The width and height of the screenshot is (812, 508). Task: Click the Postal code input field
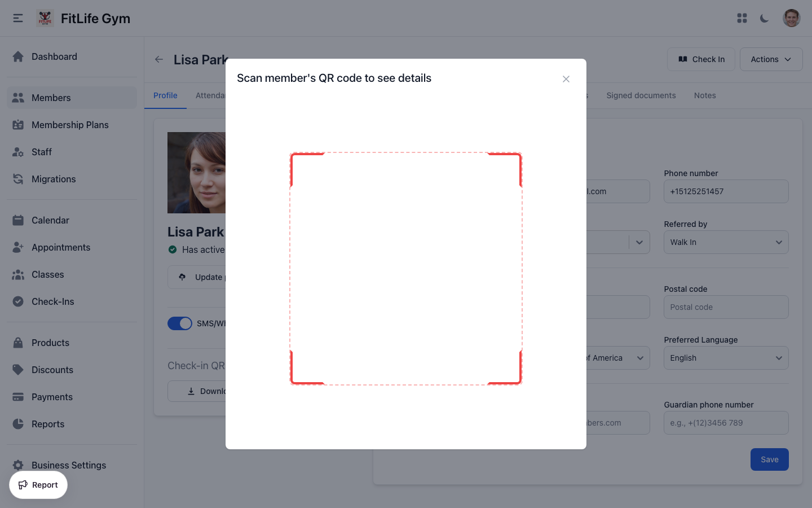pos(726,307)
